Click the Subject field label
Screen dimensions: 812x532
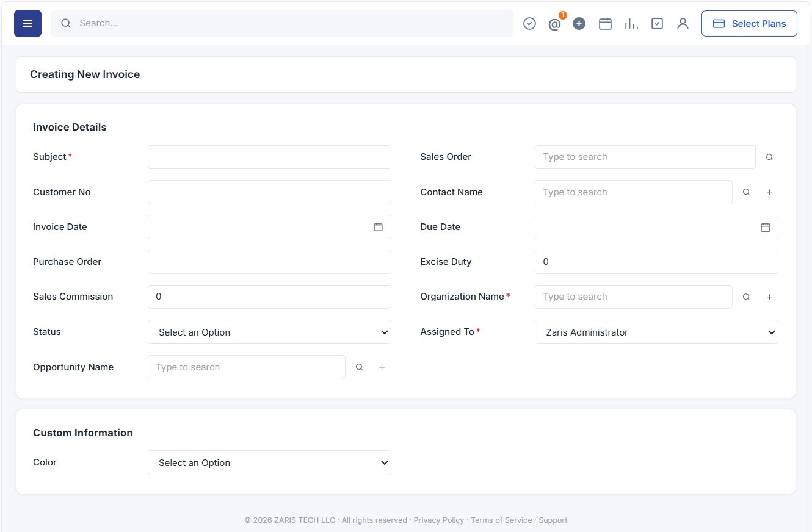pyautogui.click(x=49, y=157)
